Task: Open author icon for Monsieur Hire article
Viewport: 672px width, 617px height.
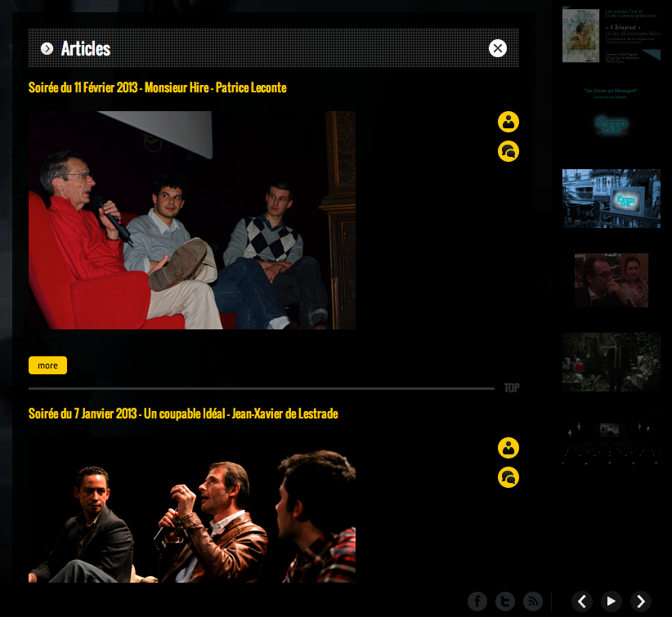Action: point(508,122)
